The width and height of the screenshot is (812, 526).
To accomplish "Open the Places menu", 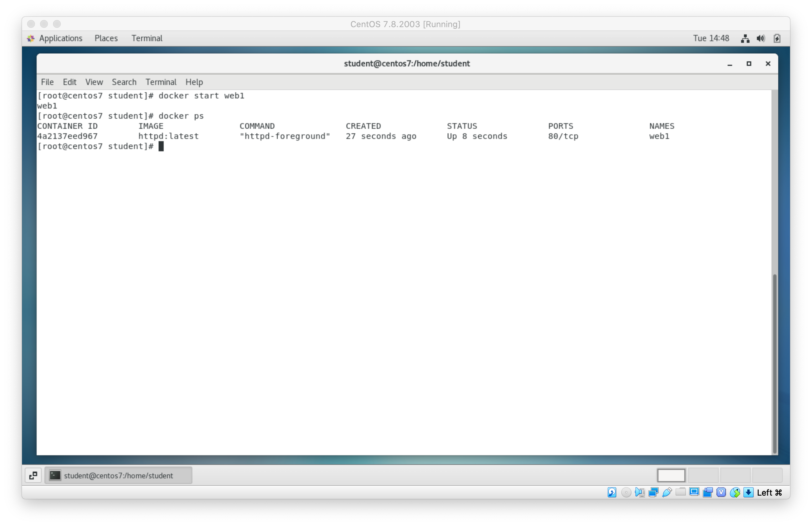I will (x=106, y=38).
